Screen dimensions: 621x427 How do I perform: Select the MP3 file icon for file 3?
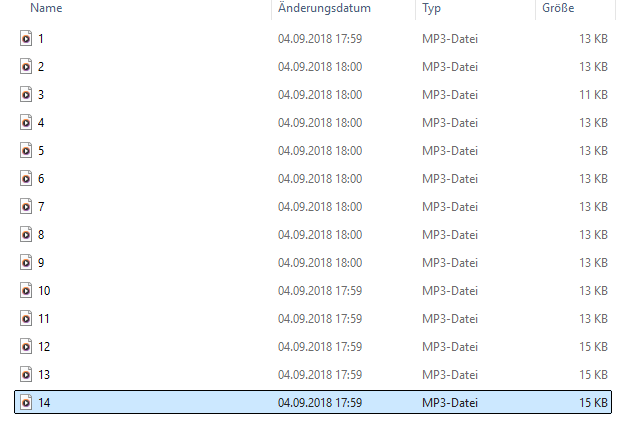tap(26, 95)
